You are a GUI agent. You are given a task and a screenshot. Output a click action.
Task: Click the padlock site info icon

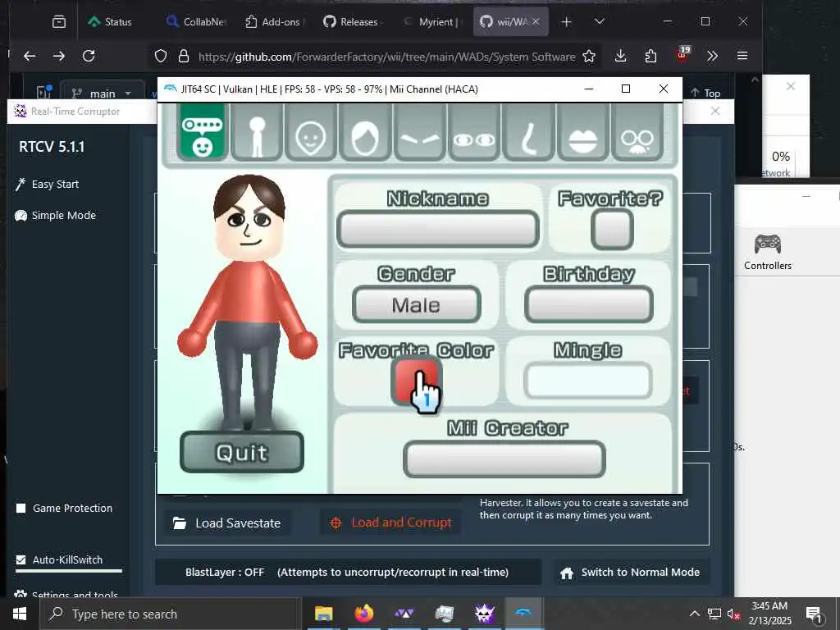pyautogui.click(x=184, y=56)
